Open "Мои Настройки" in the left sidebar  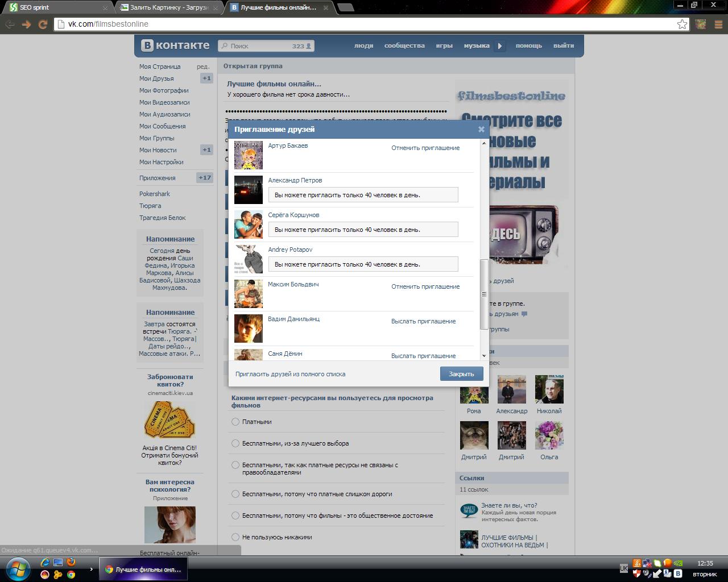tap(162, 162)
